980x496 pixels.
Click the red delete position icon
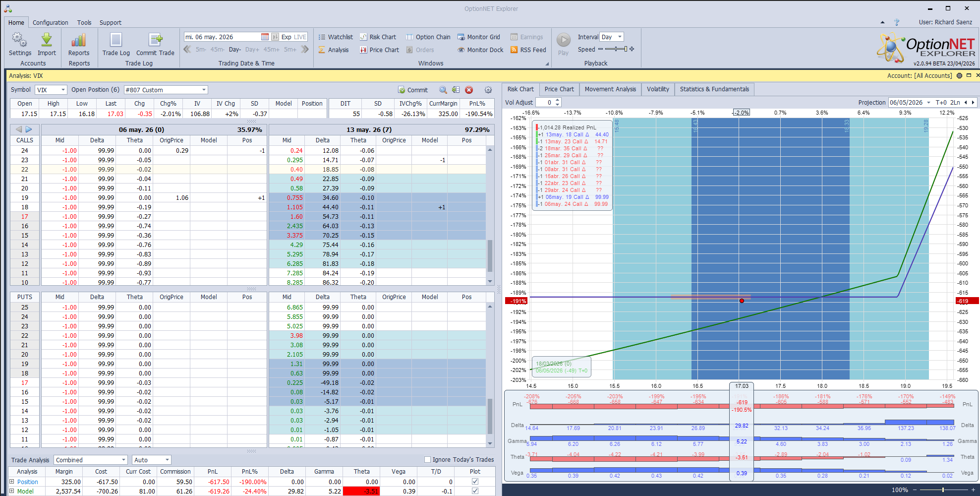[x=469, y=90]
